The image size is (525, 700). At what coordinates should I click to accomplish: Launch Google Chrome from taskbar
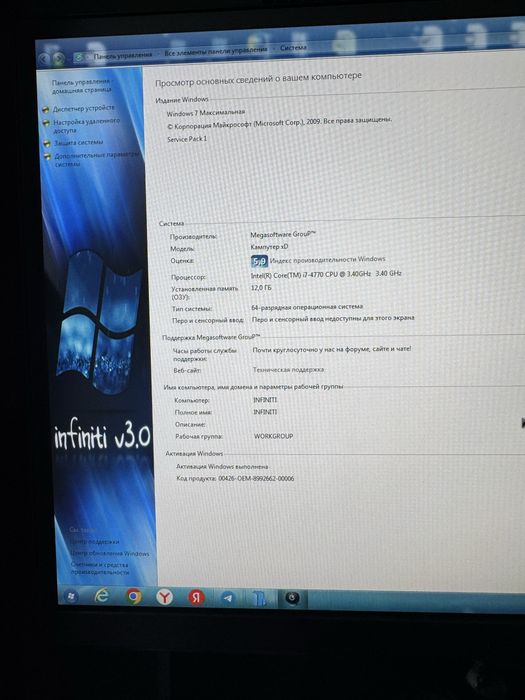[x=133, y=596]
